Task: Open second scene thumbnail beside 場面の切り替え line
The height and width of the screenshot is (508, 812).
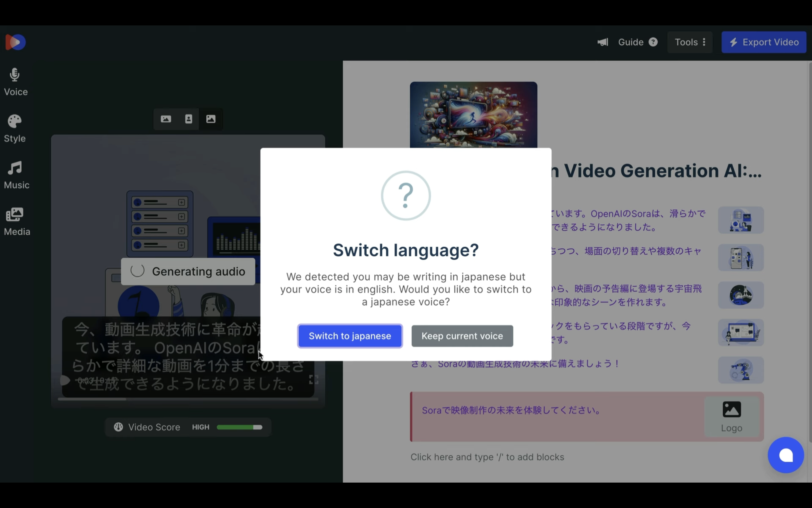Action: (741, 258)
